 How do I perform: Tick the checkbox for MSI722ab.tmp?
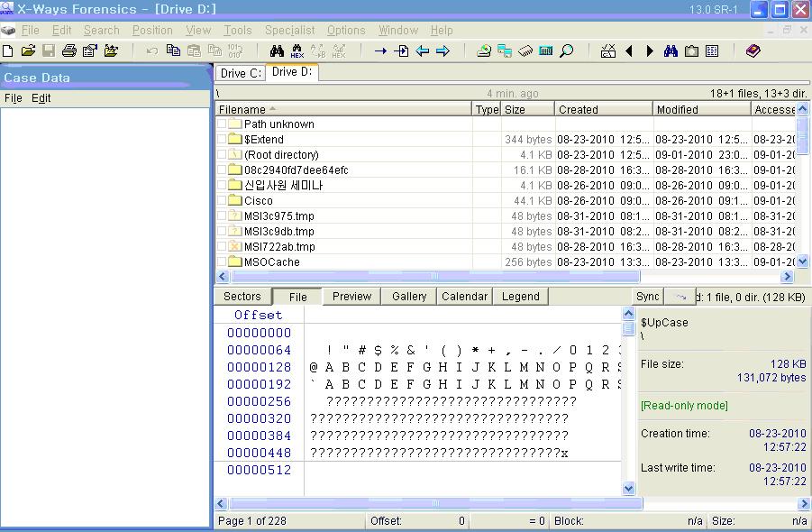tap(222, 246)
